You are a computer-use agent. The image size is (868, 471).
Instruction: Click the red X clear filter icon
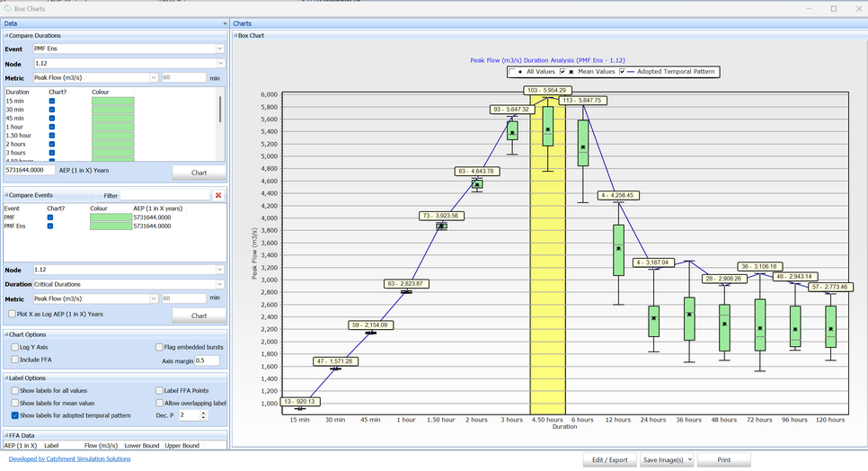point(218,195)
